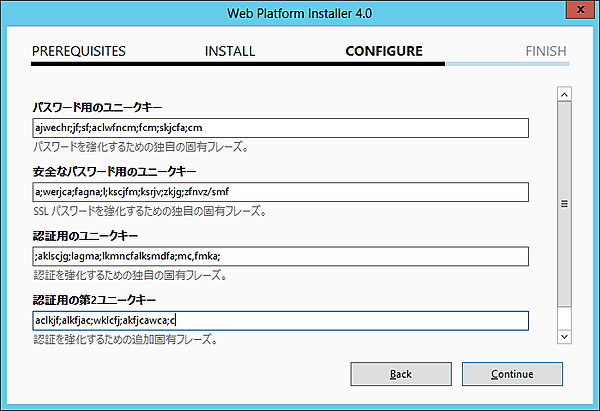600x411 pixels.
Task: Click the パスワード用のユニークキー label
Action: pyautogui.click(x=97, y=107)
